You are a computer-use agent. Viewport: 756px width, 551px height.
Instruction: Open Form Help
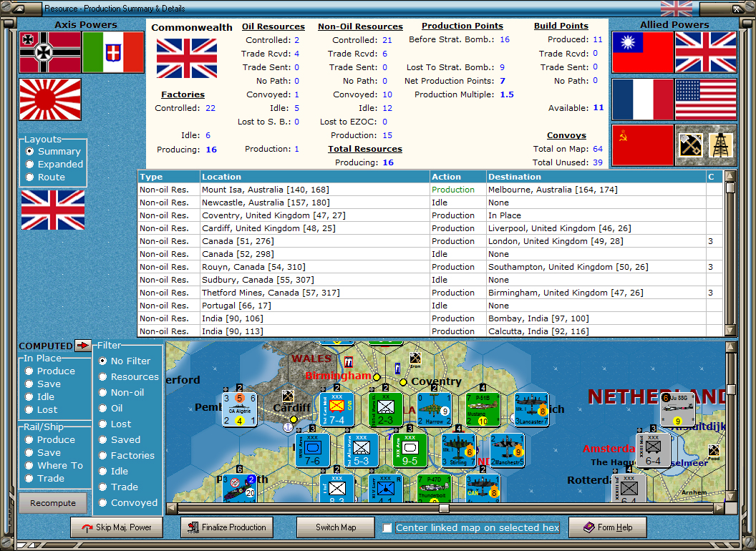click(x=608, y=527)
